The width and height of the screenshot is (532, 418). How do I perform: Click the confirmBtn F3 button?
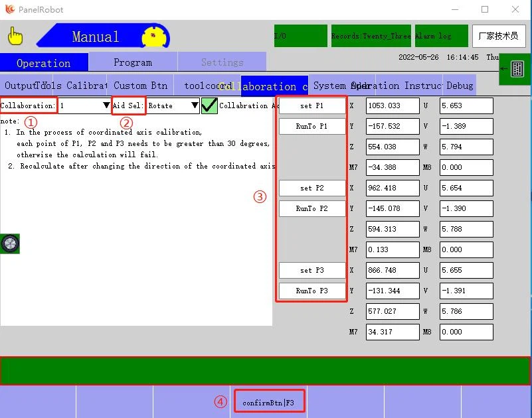(x=268, y=402)
